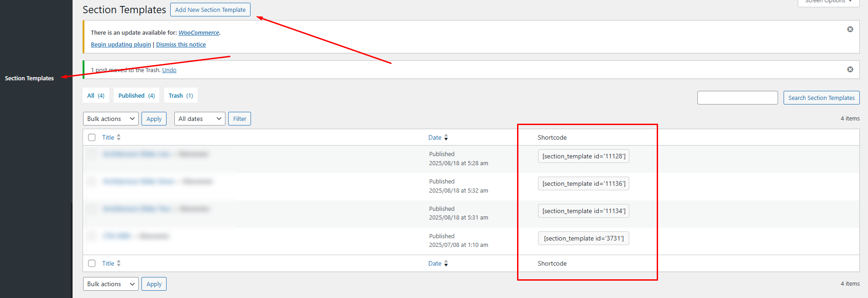Open Section Templates in the sidebar menu
The width and height of the screenshot is (868, 298).
[x=29, y=78]
